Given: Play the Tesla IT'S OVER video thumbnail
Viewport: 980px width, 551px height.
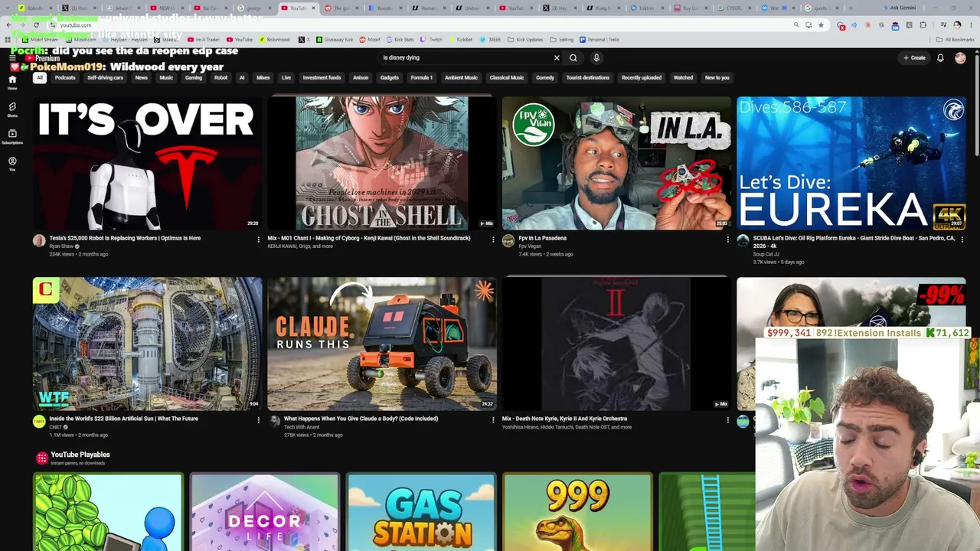Looking at the screenshot, I should coord(147,163).
